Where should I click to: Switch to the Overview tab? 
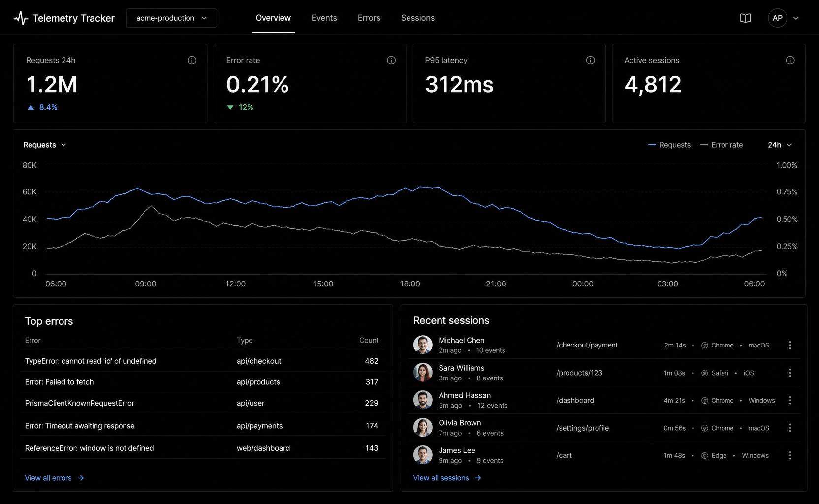tap(273, 18)
